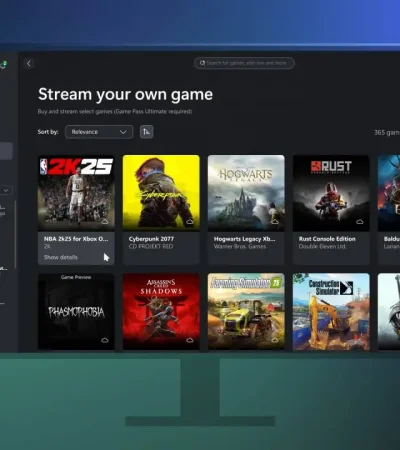The height and width of the screenshot is (450, 400).
Task: Go back using the back arrow button
Action: (x=29, y=63)
